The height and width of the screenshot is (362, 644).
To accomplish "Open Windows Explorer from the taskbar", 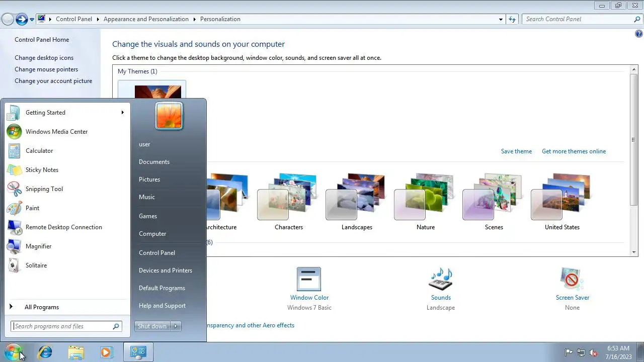I will pos(76,352).
